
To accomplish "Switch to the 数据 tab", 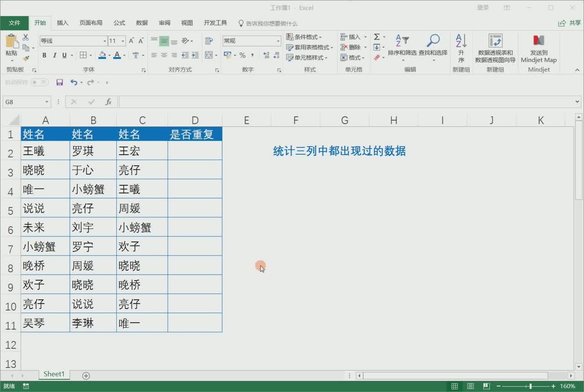I will (142, 23).
